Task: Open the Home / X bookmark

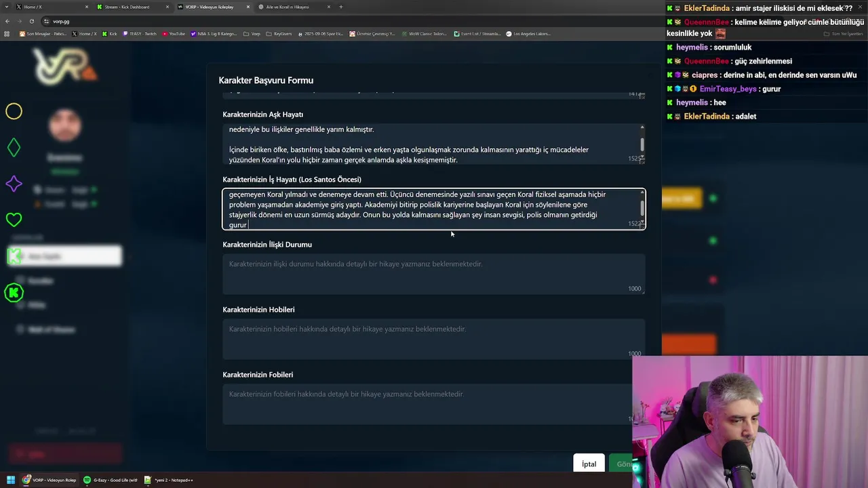Action: (x=84, y=33)
